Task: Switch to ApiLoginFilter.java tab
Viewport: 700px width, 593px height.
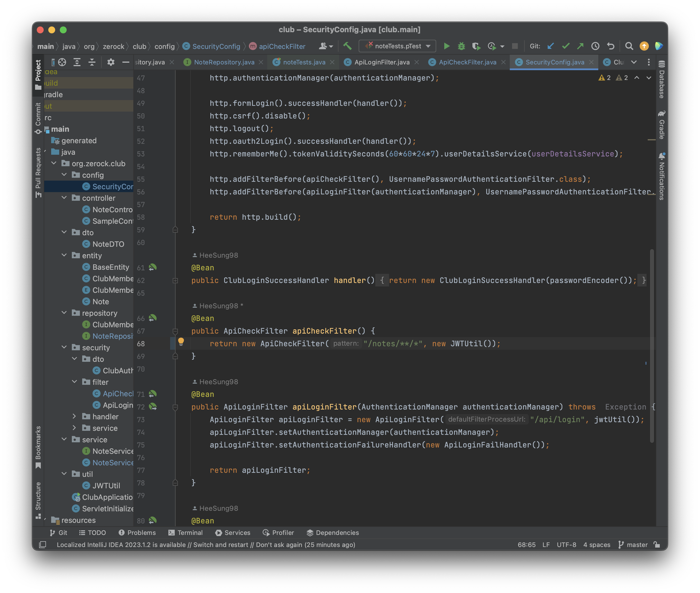Action: pos(382,62)
